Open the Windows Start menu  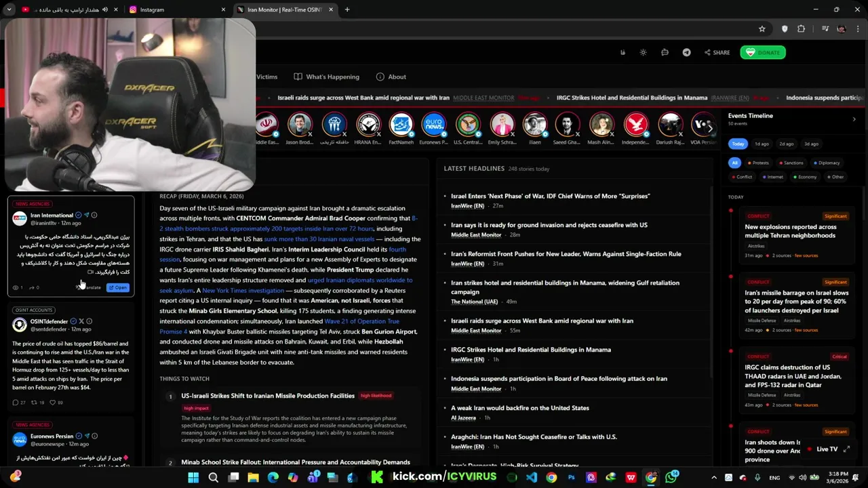tap(193, 477)
